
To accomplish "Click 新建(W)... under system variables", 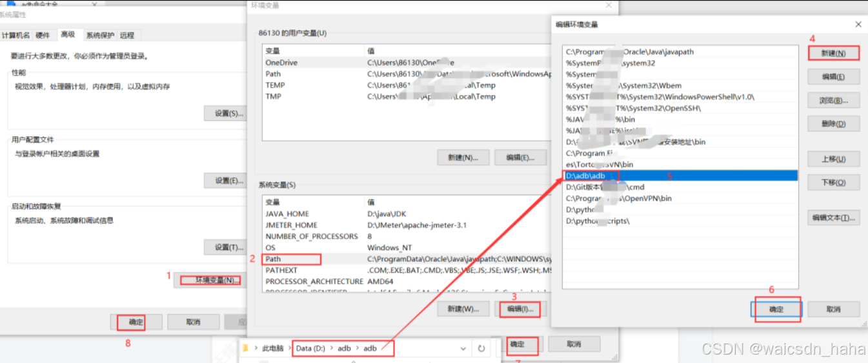I will tap(463, 309).
